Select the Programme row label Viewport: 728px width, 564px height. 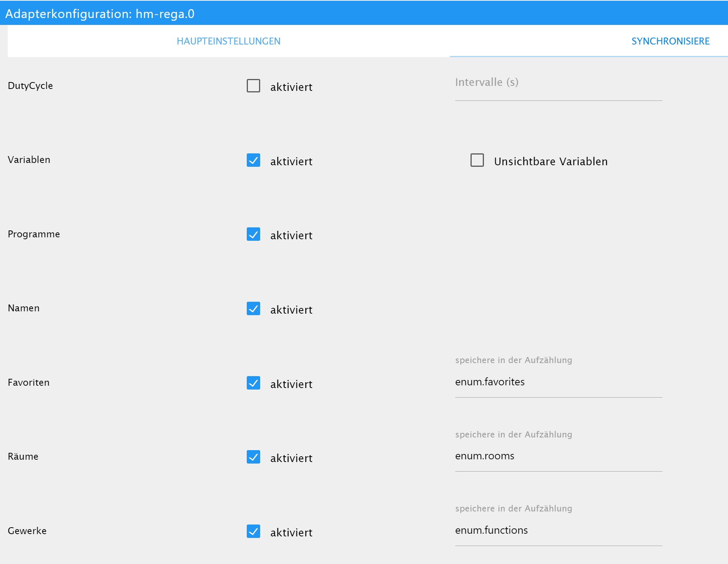point(34,234)
